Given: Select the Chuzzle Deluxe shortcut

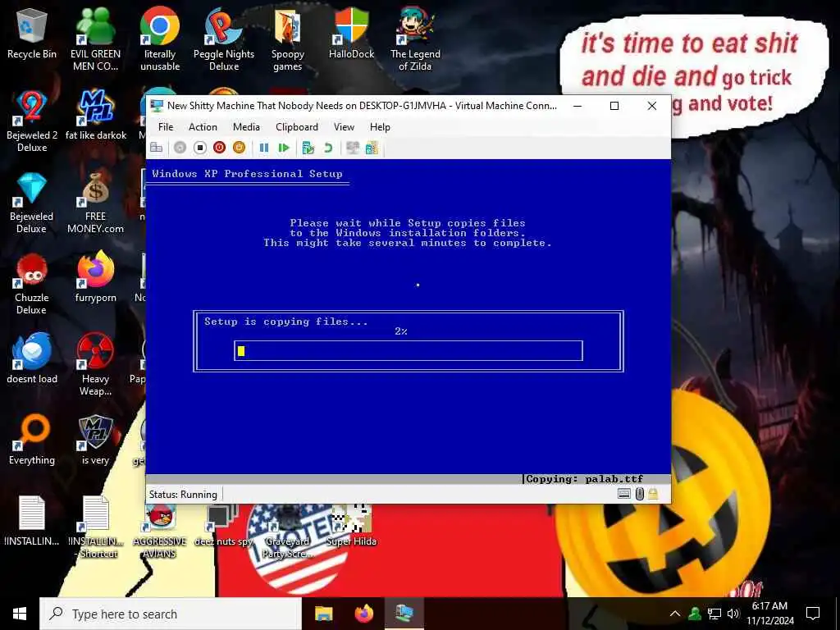Looking at the screenshot, I should click(x=32, y=284).
